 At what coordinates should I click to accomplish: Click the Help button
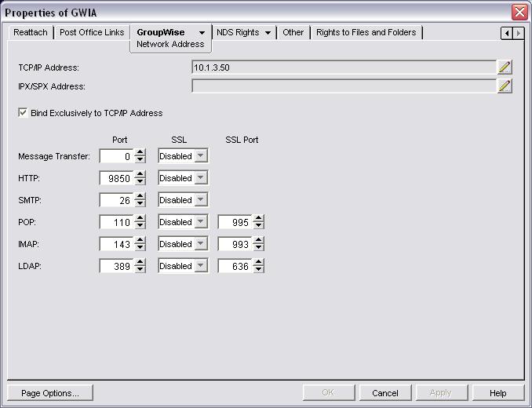click(x=497, y=393)
